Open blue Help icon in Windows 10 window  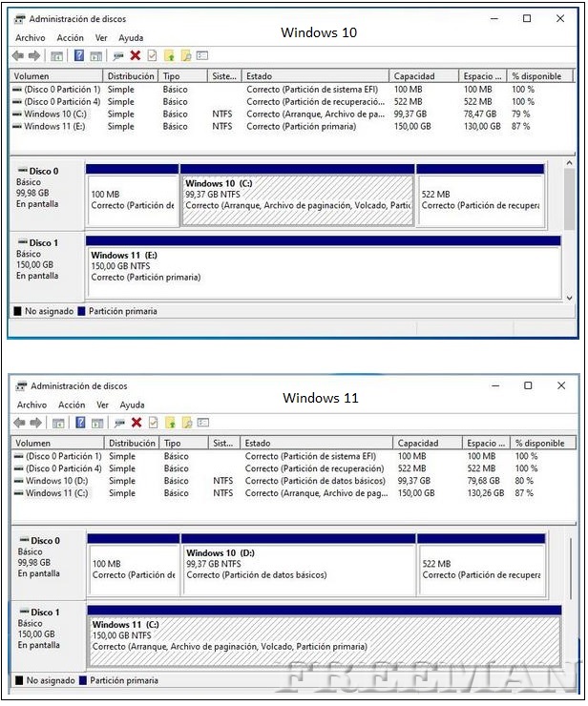[x=79, y=56]
